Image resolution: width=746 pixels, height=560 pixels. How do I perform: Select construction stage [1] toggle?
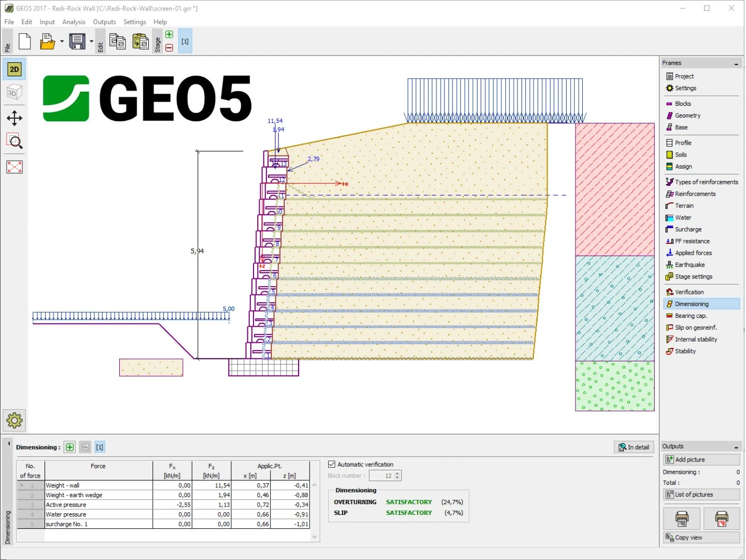coord(185,41)
